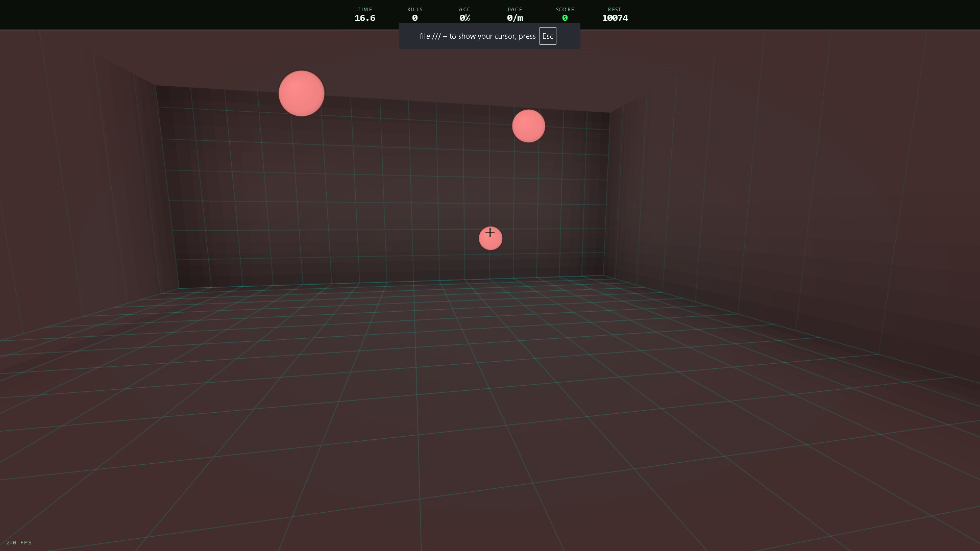This screenshot has height=551, width=980.
Task: Click the ACC 0% readout
Action: (x=464, y=18)
